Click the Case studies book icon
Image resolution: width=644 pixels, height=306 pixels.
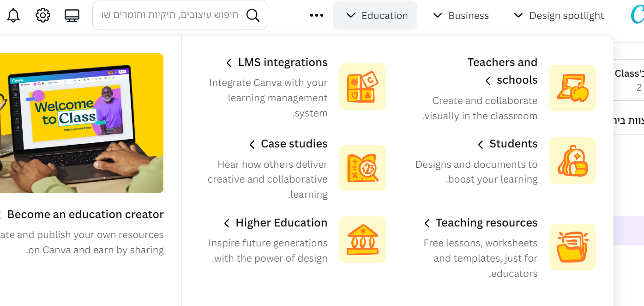tap(362, 168)
